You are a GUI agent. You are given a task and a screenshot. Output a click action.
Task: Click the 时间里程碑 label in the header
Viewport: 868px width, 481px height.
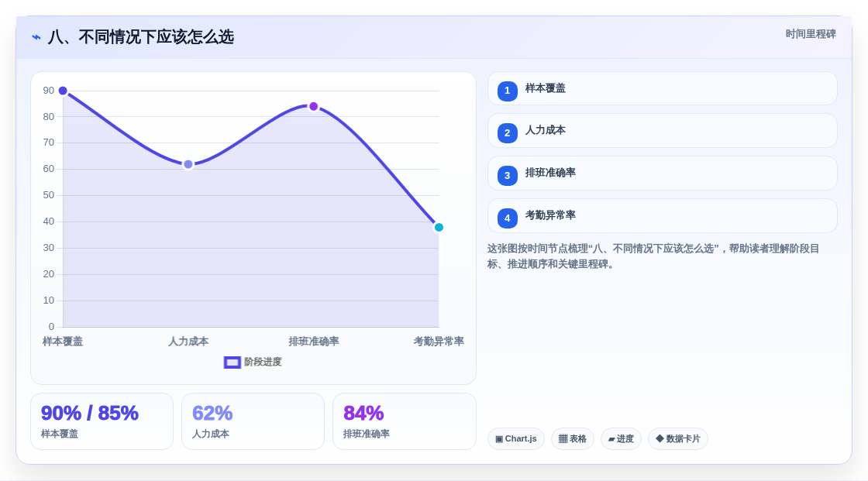[x=811, y=34]
